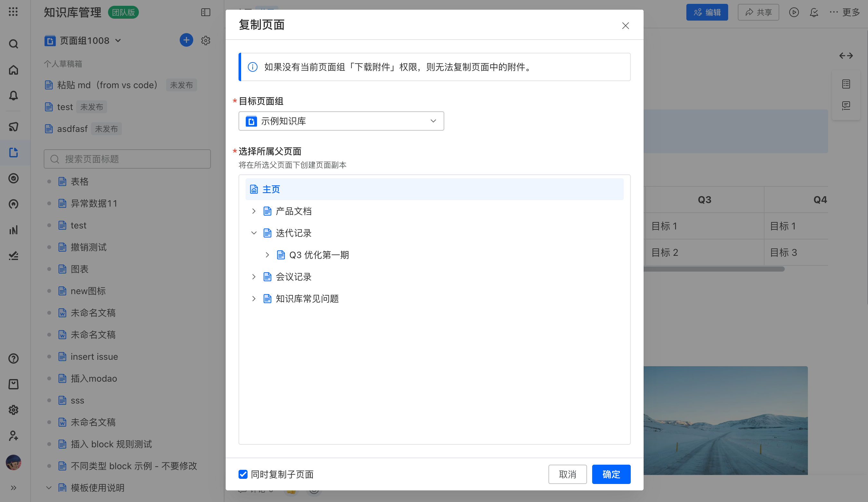The height and width of the screenshot is (502, 868).
Task: Open draft 粘贴 md (from vs code)
Action: (107, 85)
